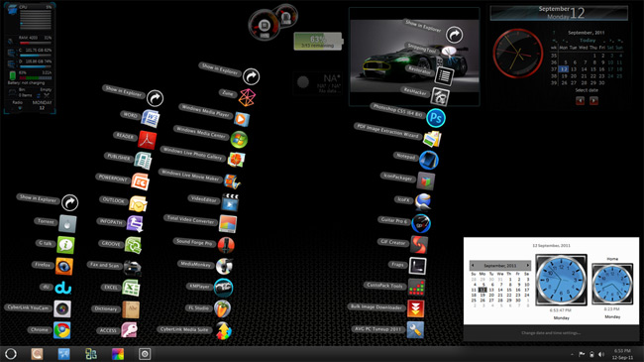The width and height of the screenshot is (644, 362).
Task: Launch the Excel icon
Action: tap(131, 288)
